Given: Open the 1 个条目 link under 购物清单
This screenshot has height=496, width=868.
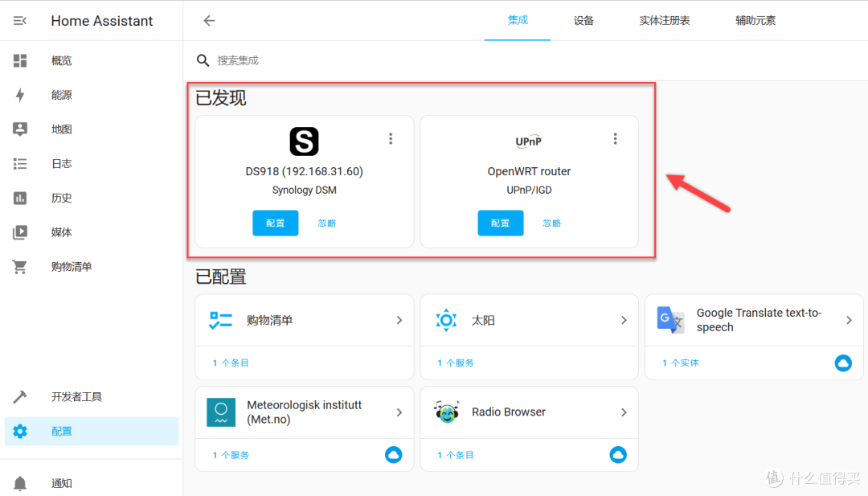Looking at the screenshot, I should point(231,363).
